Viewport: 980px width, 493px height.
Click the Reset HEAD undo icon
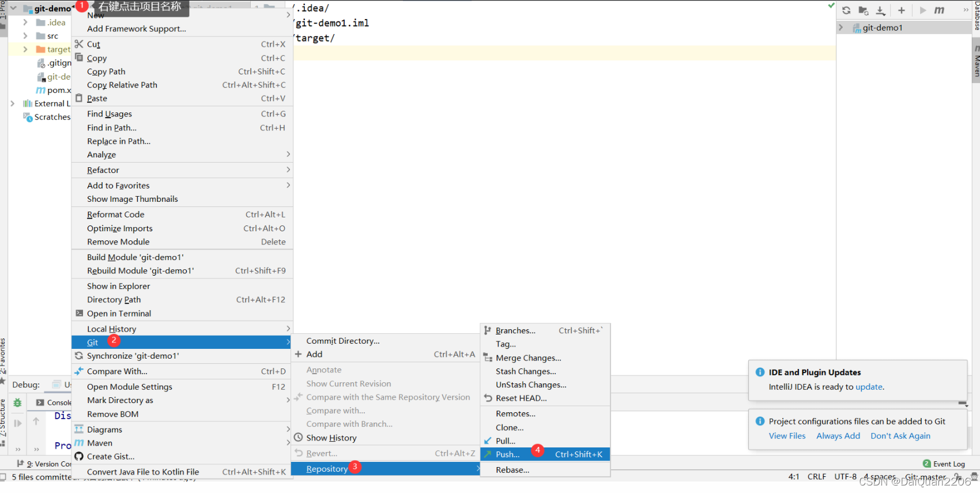(x=488, y=398)
